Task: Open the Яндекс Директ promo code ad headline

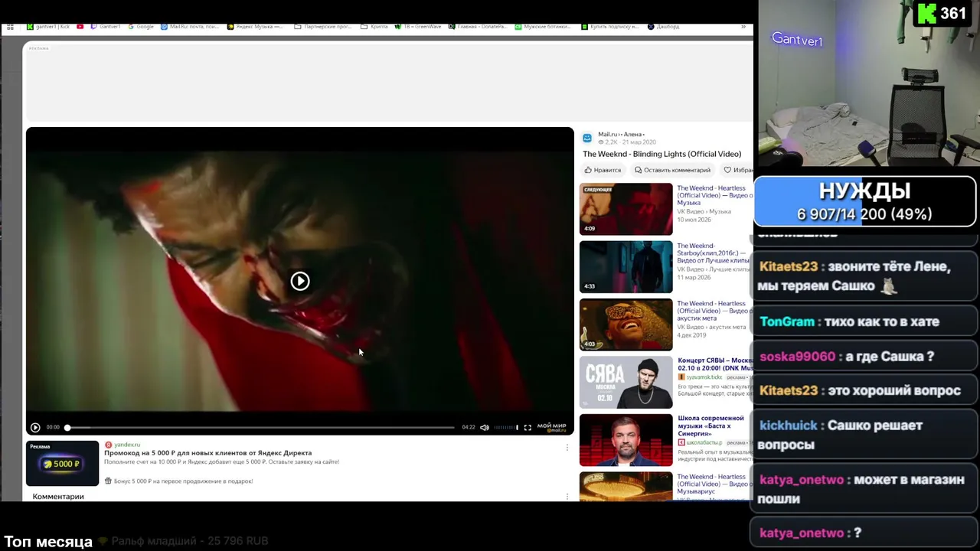Action: pyautogui.click(x=207, y=453)
